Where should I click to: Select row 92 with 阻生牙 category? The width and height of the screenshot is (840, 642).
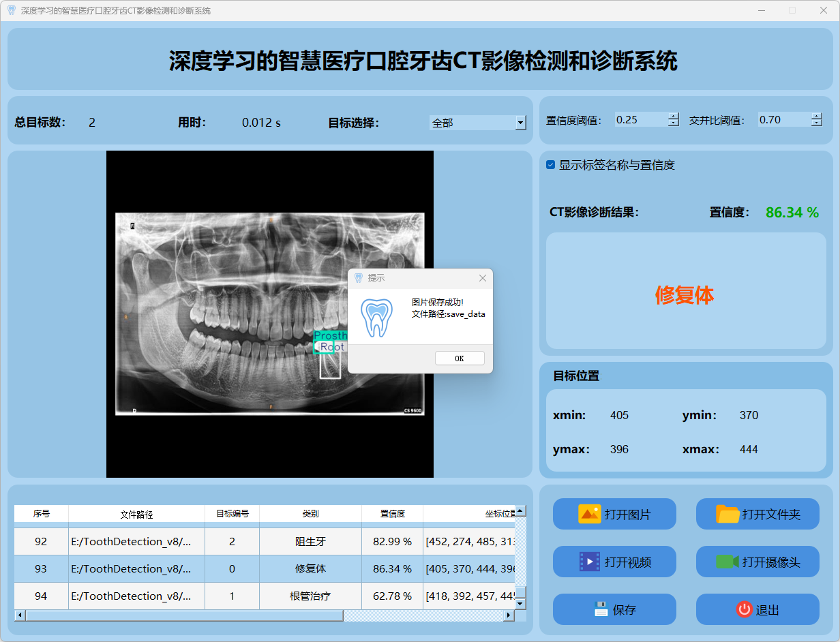point(310,541)
